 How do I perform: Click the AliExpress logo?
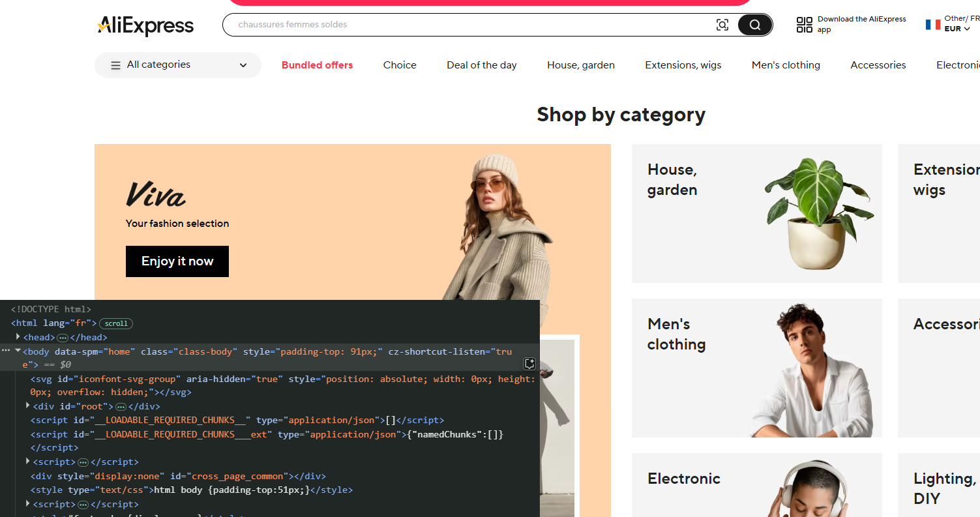click(145, 26)
